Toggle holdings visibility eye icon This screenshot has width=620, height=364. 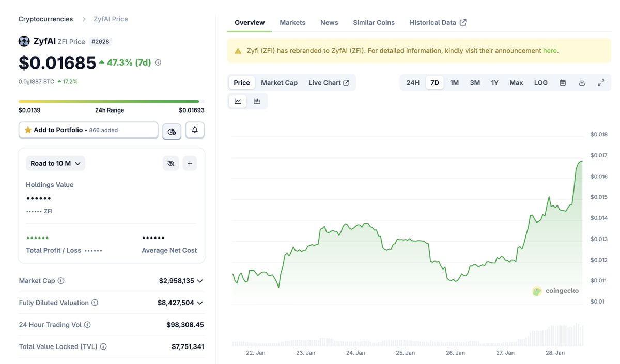click(x=171, y=164)
